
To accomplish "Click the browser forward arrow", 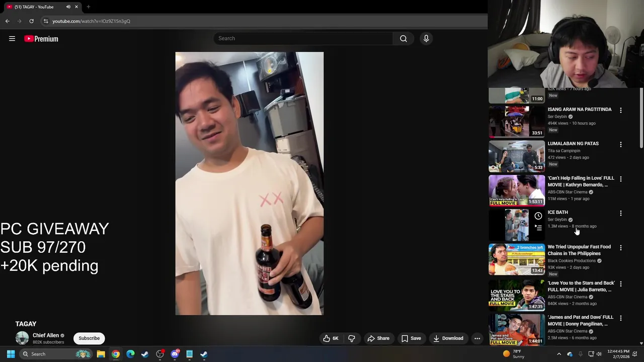I will pos(19,21).
